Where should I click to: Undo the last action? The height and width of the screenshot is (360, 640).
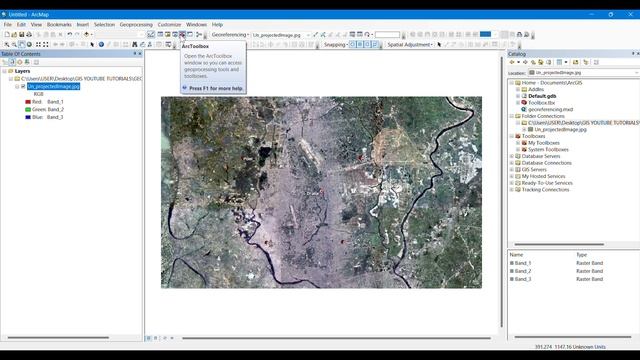click(x=70, y=35)
